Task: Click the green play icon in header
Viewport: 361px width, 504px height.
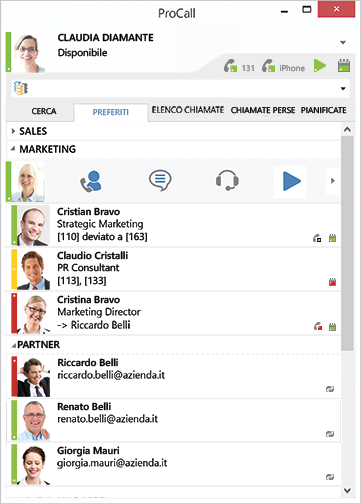Action: [x=320, y=65]
